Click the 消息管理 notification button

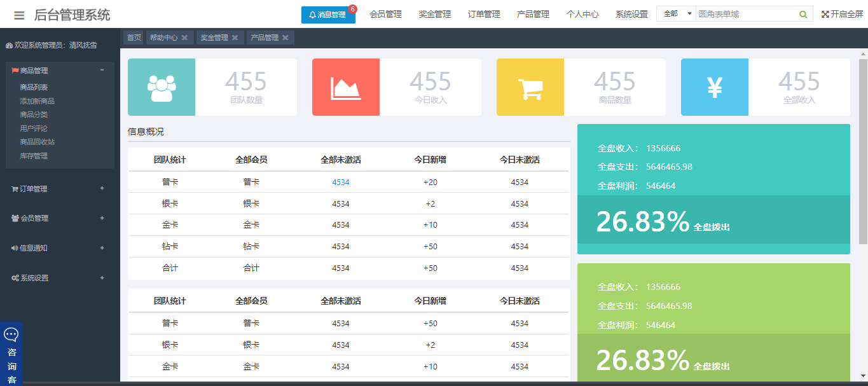(328, 15)
